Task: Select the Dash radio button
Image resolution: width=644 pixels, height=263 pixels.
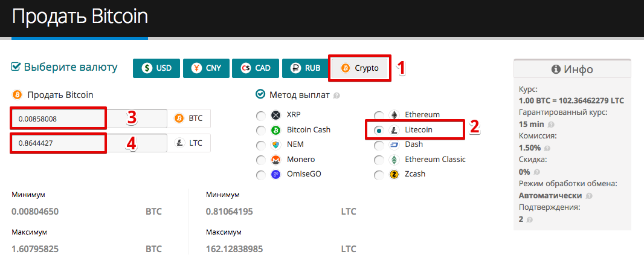Action: (379, 146)
